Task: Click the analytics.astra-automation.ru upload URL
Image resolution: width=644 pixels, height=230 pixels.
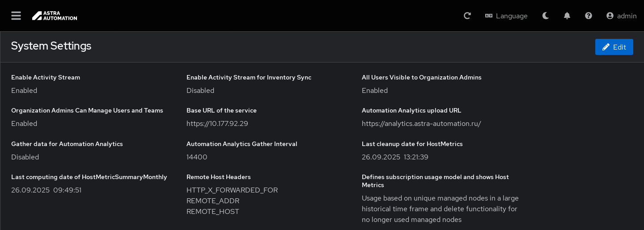Action: pos(421,124)
